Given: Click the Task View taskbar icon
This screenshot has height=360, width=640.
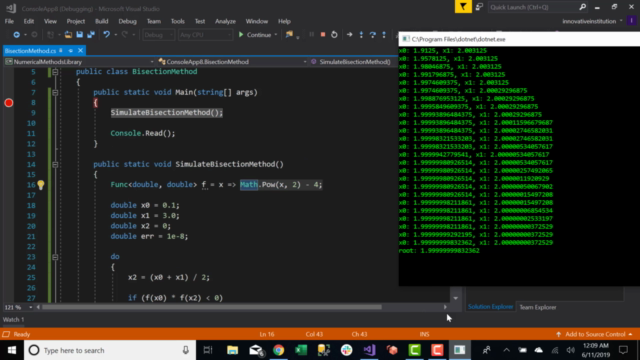Looking at the screenshot, I should (x=208, y=350).
